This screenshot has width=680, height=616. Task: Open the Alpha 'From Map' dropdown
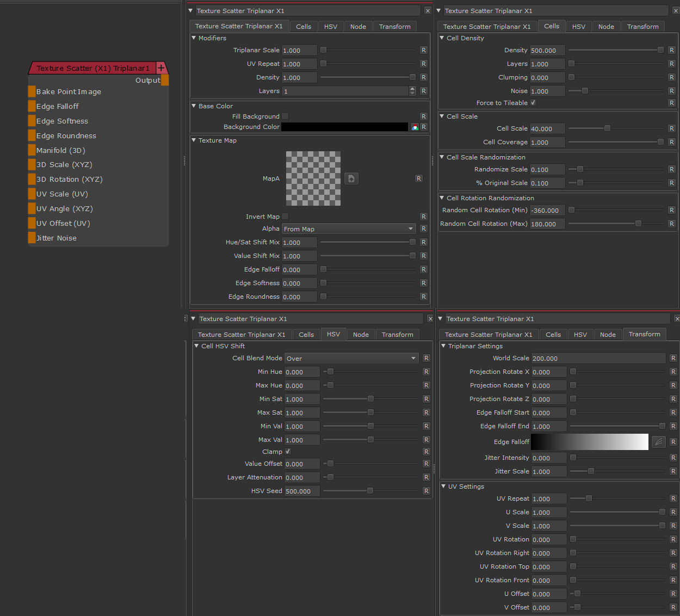click(x=349, y=229)
